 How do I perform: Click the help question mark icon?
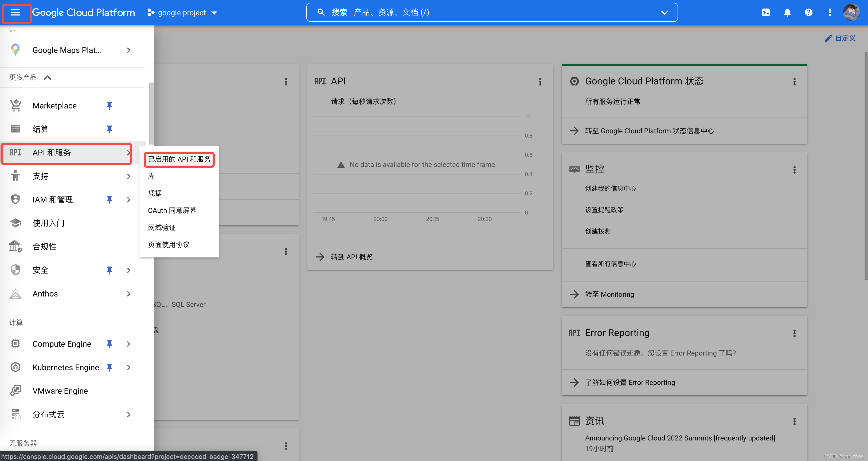coord(808,13)
